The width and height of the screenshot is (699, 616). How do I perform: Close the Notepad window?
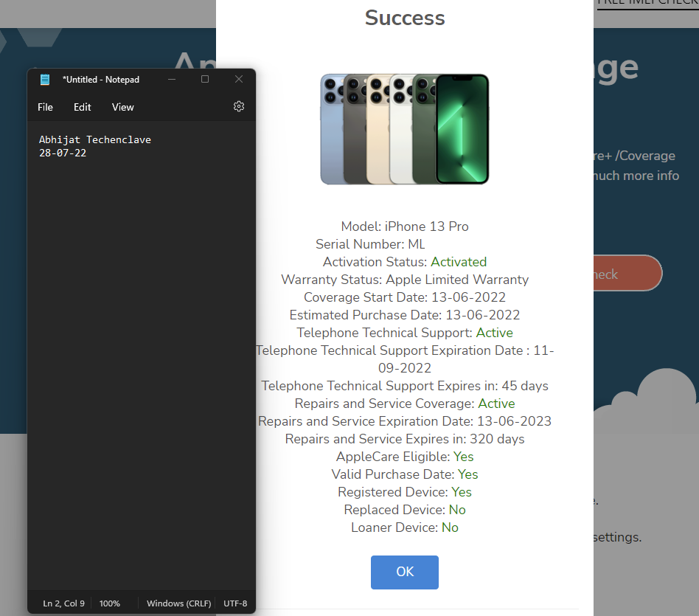point(239,80)
